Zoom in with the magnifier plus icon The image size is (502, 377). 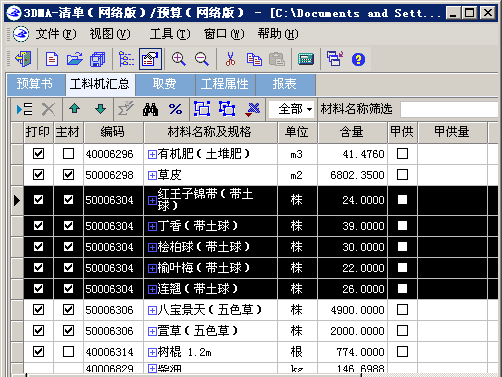tap(179, 59)
